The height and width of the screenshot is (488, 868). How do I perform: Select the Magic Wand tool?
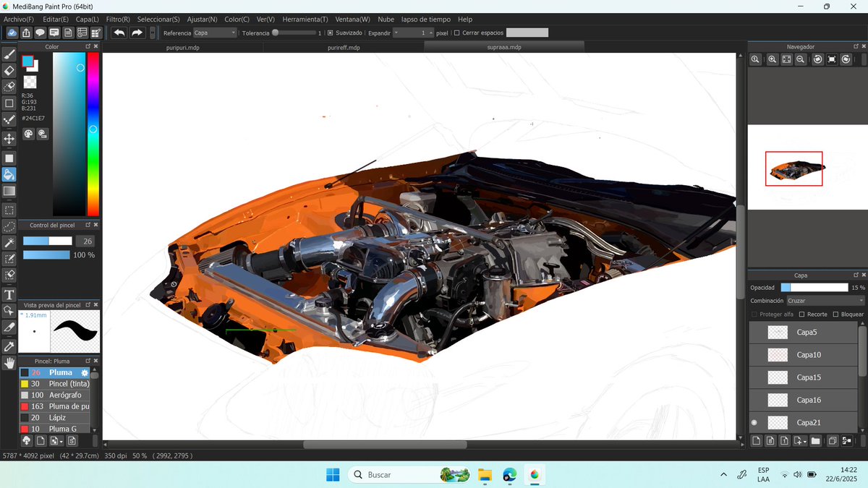(9, 242)
